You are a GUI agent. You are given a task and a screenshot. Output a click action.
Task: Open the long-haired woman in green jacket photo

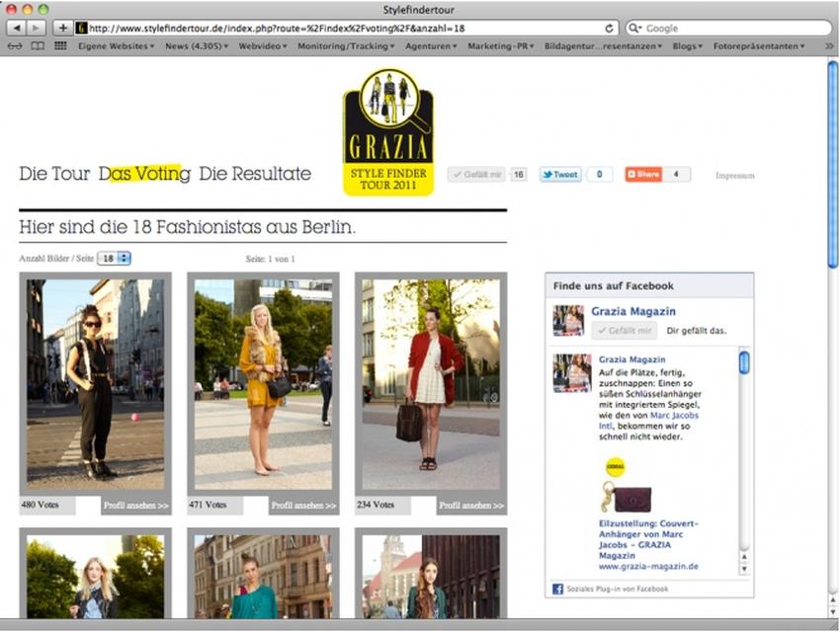click(x=431, y=577)
